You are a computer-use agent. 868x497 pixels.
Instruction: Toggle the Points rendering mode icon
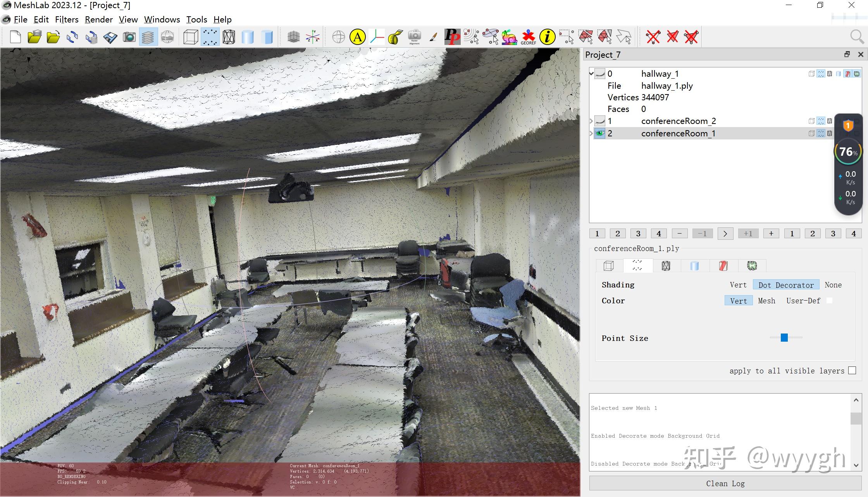click(210, 37)
